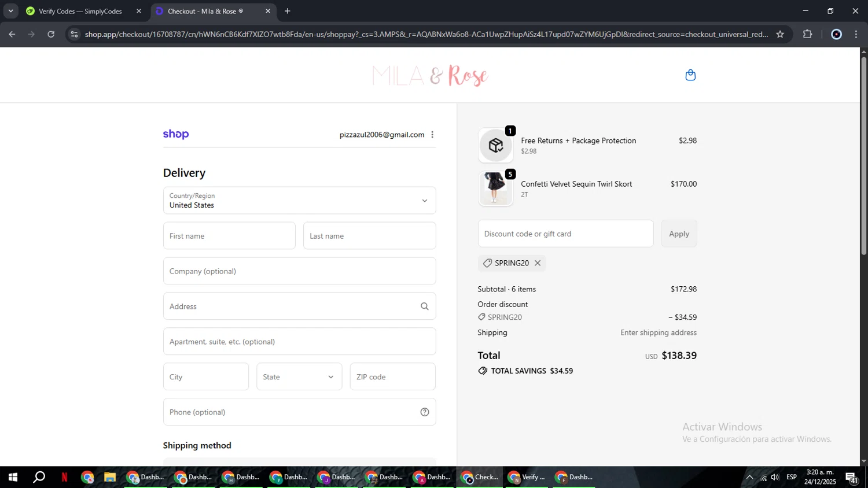Image resolution: width=868 pixels, height=488 pixels.
Task: Show hidden system tray icons
Action: [x=749, y=477]
